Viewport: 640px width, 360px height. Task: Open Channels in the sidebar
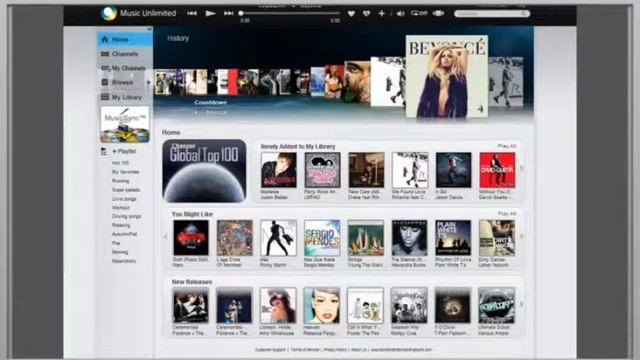[x=125, y=54]
